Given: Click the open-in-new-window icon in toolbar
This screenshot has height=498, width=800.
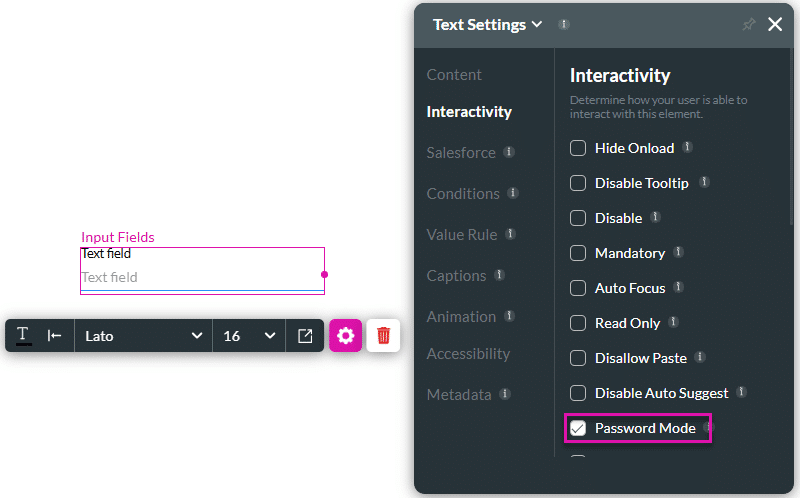Looking at the screenshot, I should point(305,336).
